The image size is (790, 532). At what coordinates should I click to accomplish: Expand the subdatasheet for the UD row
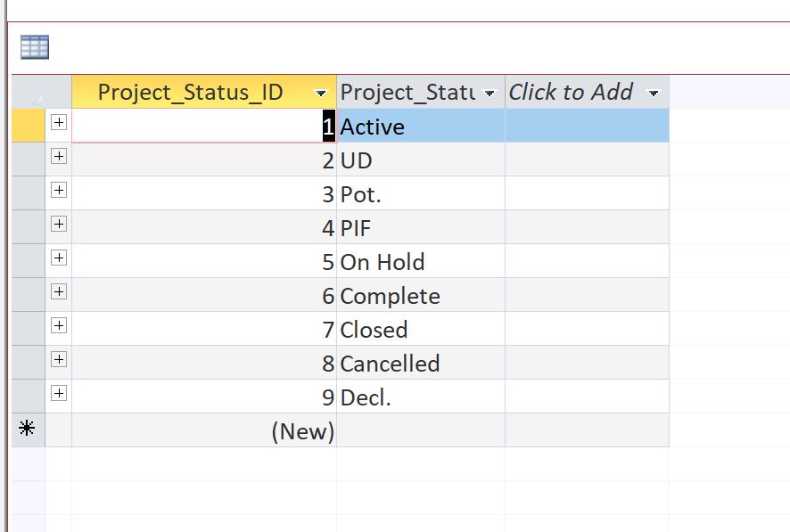(x=59, y=157)
